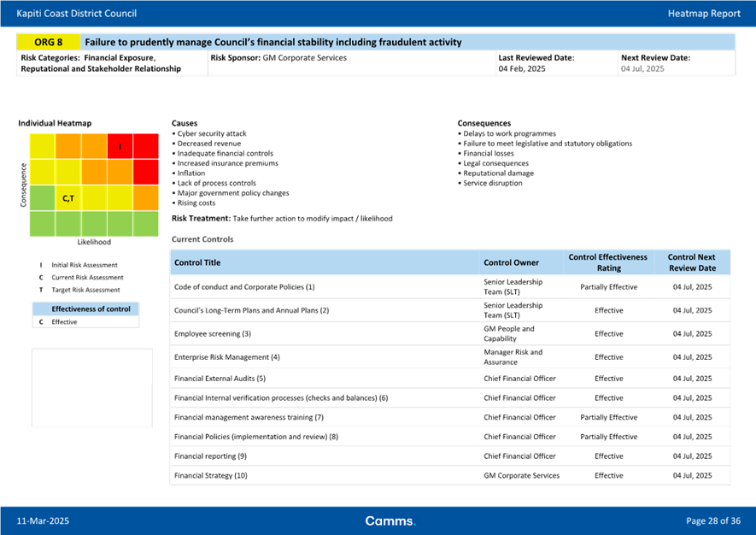Open the Financial Strategy (10) control
The width and height of the screenshot is (756, 535).
pyautogui.click(x=211, y=475)
